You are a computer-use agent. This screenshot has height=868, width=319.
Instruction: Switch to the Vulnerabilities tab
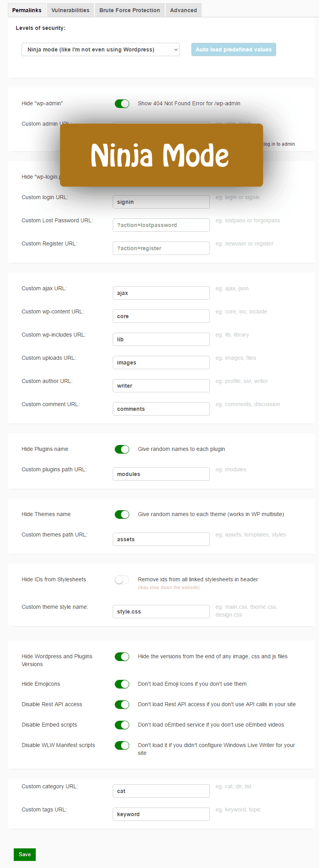pyautogui.click(x=70, y=10)
